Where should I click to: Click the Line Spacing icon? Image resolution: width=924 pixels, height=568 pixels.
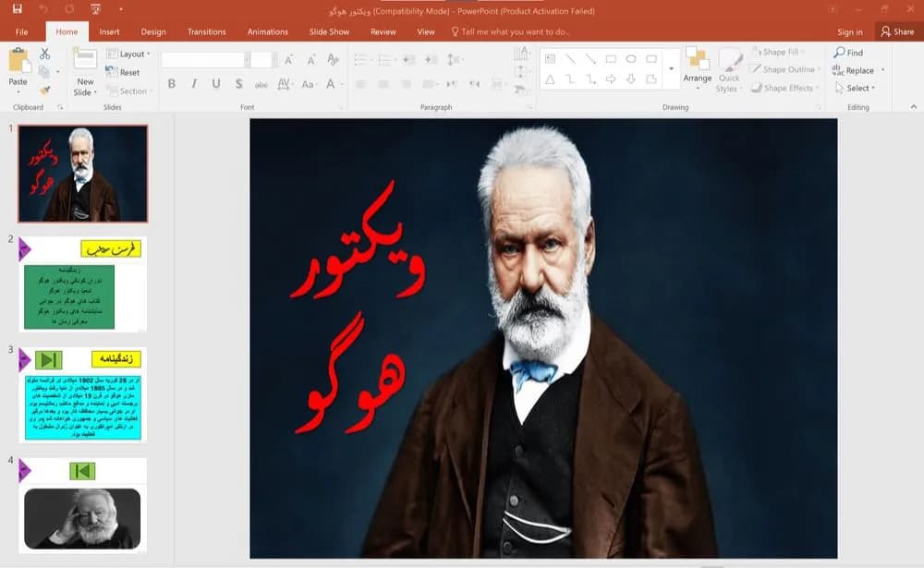click(455, 59)
